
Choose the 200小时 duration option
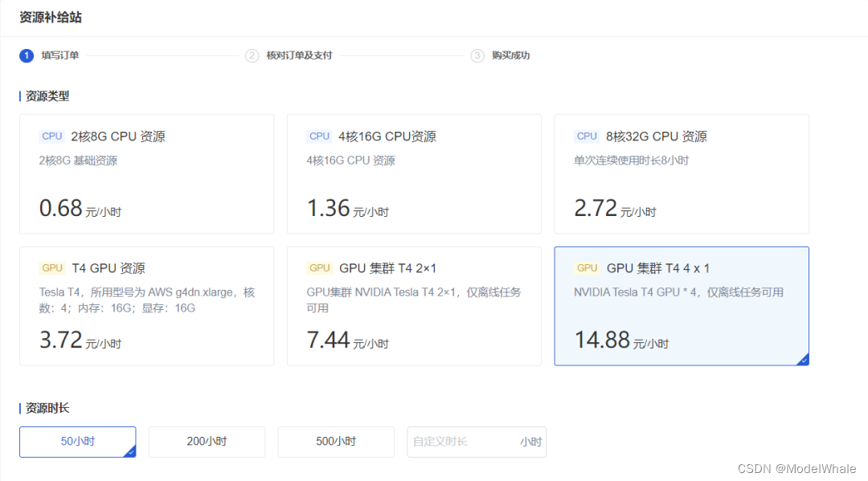pyautogui.click(x=207, y=442)
